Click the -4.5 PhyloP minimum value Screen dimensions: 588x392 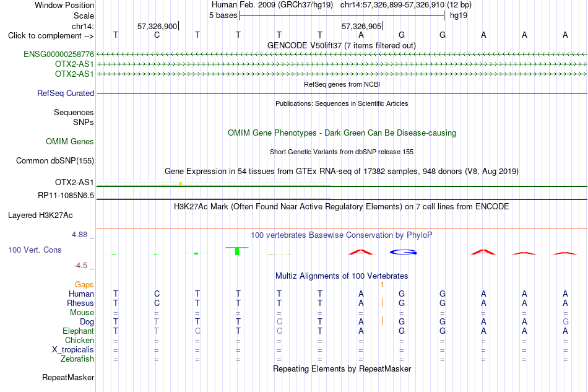coord(80,266)
